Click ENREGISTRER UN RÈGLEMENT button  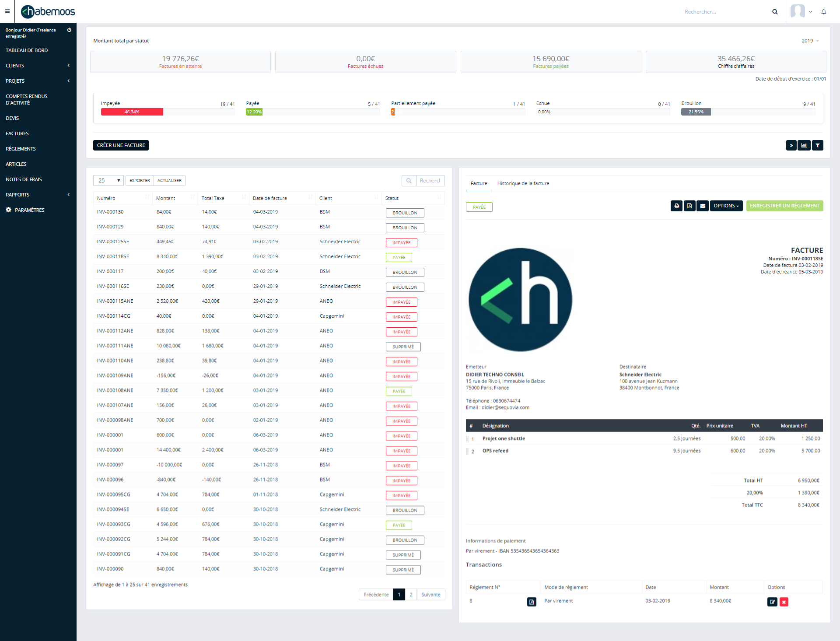[784, 206]
